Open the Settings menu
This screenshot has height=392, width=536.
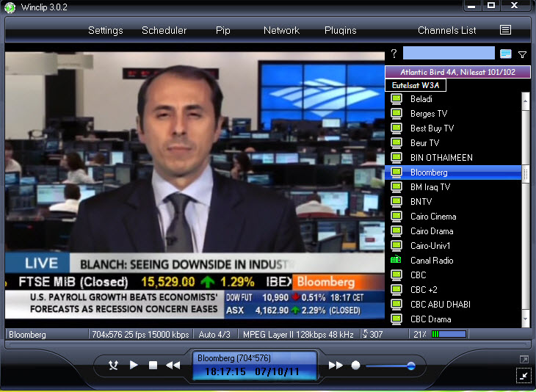click(105, 30)
